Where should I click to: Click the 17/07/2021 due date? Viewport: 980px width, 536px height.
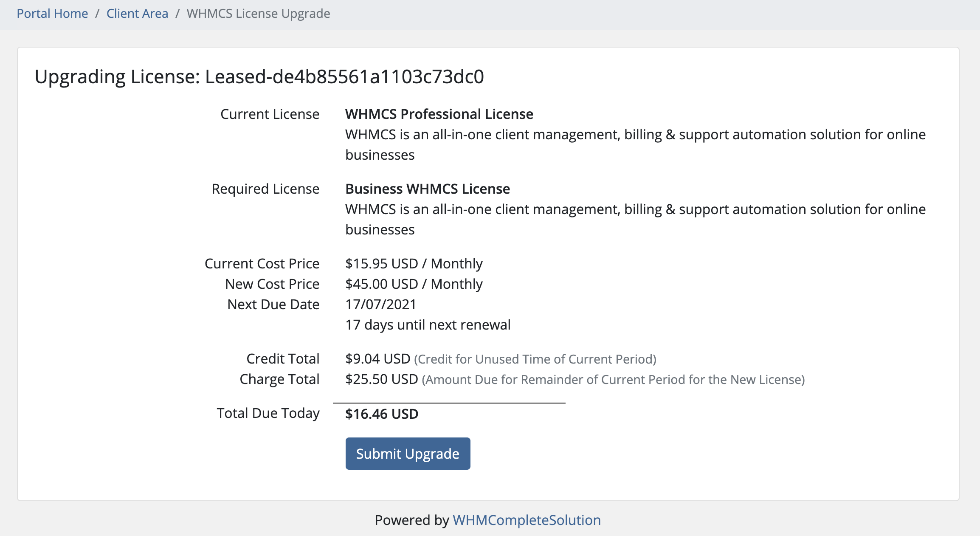point(381,305)
